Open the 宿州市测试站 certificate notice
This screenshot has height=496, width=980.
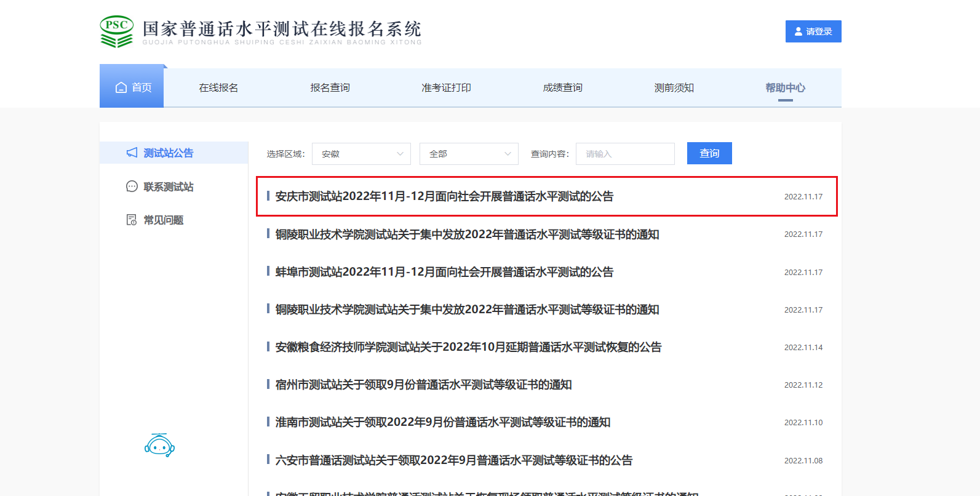(x=423, y=385)
